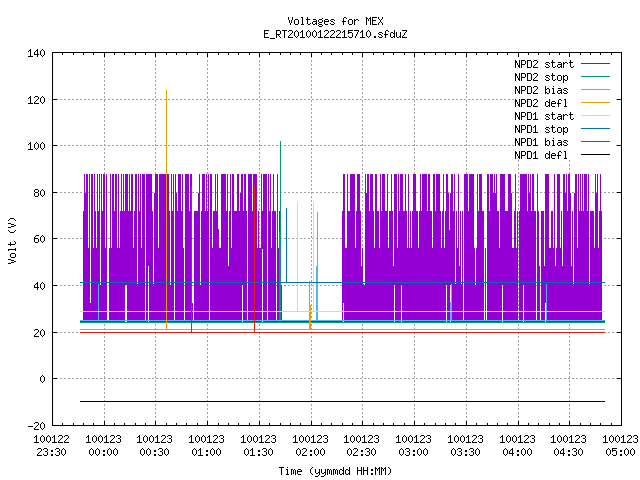Click the y-axis tick value -20
The image size is (640, 480).
(36, 426)
